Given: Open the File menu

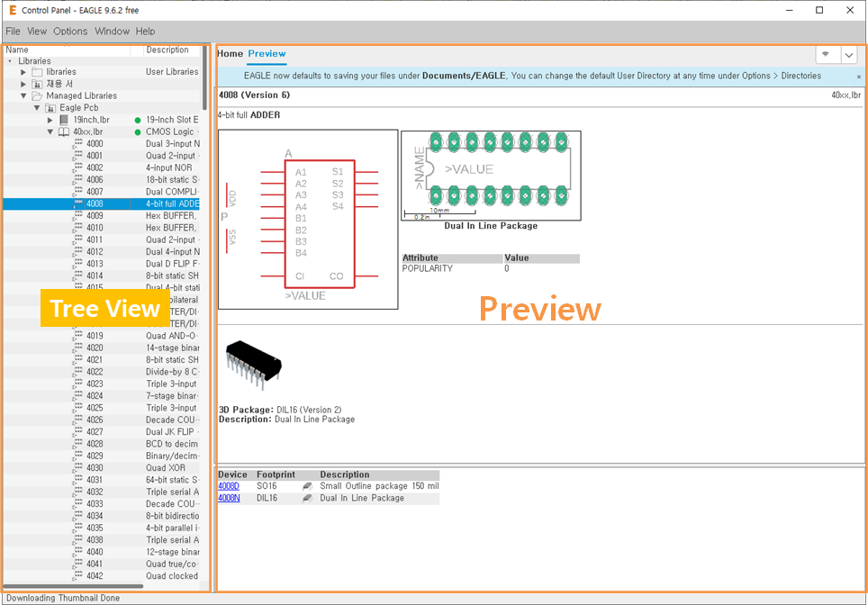Looking at the screenshot, I should 13,31.
